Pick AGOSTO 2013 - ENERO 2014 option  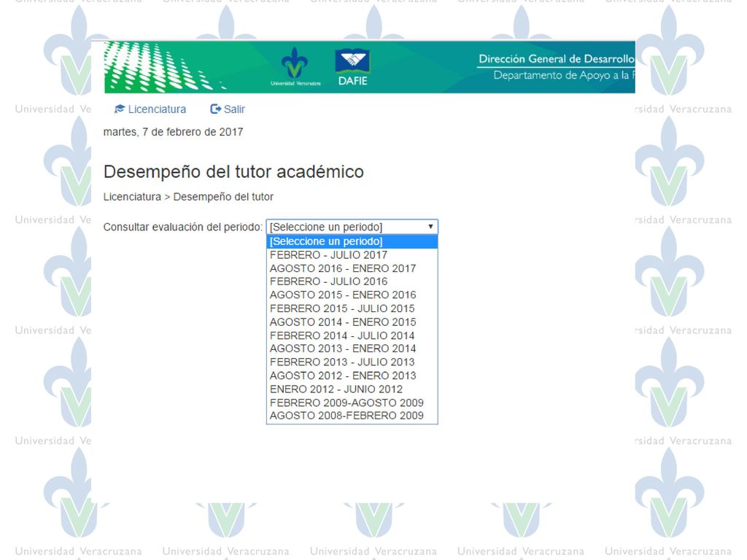pyautogui.click(x=352, y=349)
